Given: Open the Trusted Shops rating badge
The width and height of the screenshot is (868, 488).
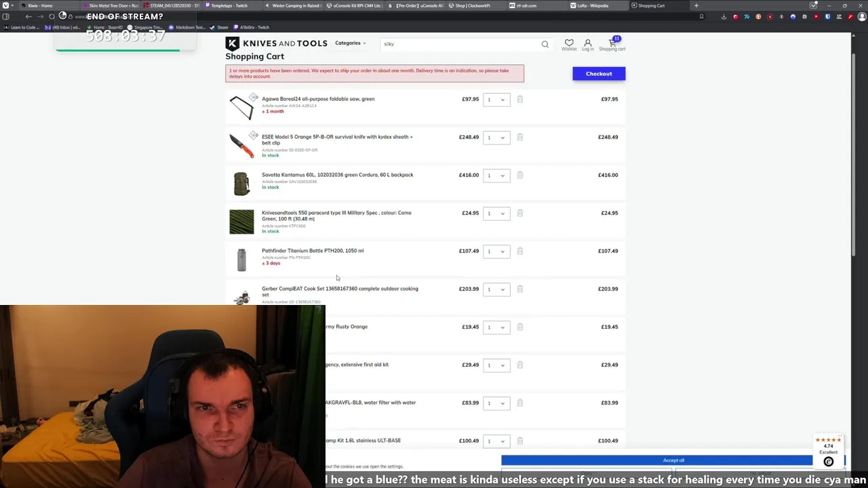Looking at the screenshot, I should [828, 451].
